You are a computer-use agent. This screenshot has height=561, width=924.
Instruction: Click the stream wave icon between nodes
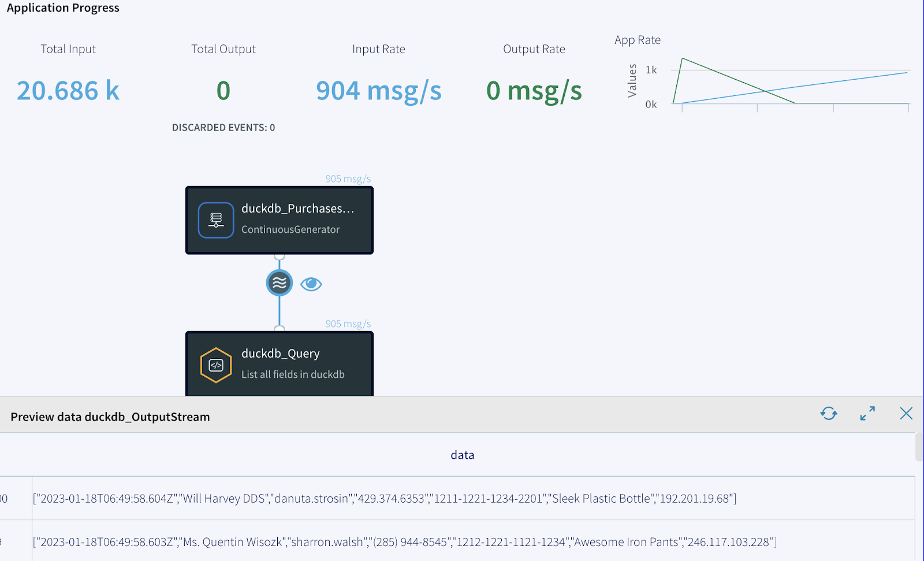[280, 283]
